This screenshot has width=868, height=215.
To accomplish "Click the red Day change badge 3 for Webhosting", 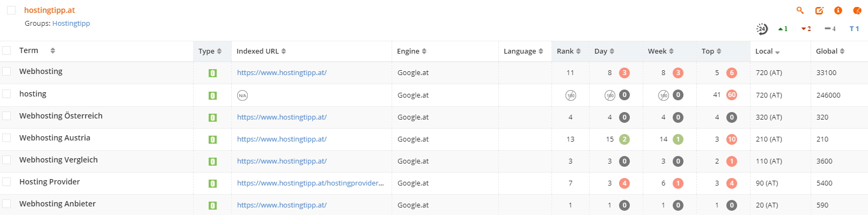I will tap(624, 73).
